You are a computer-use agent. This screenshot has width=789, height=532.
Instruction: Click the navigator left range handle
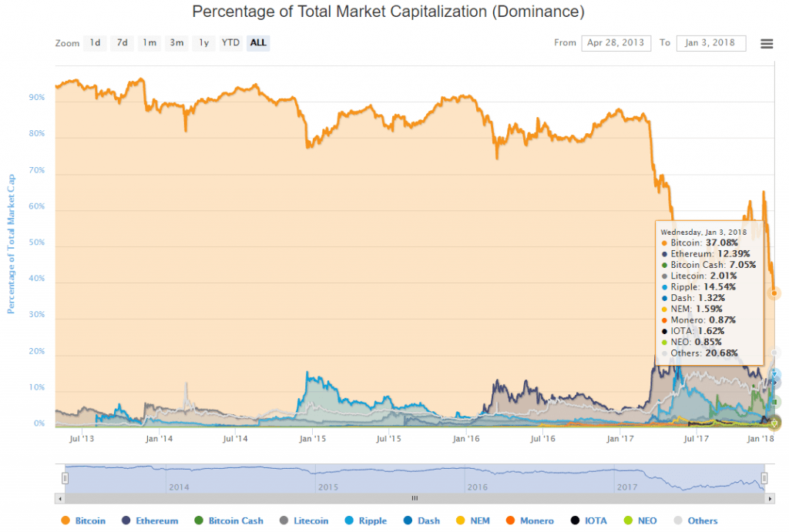(65, 478)
